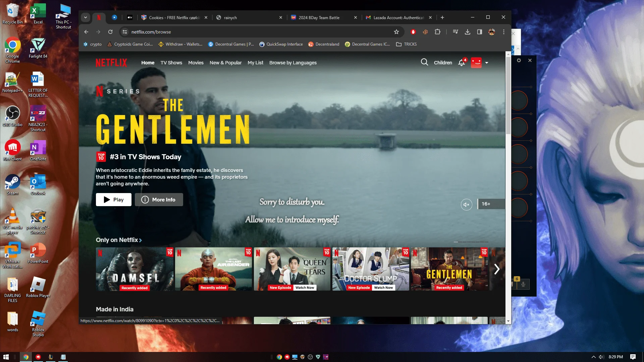Open the Chrome tab search dropdown

(86, 17)
